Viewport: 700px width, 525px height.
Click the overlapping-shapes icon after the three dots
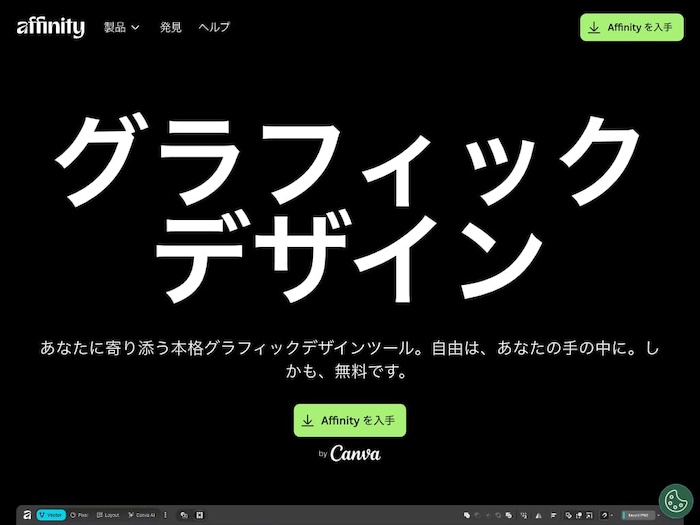click(x=184, y=515)
